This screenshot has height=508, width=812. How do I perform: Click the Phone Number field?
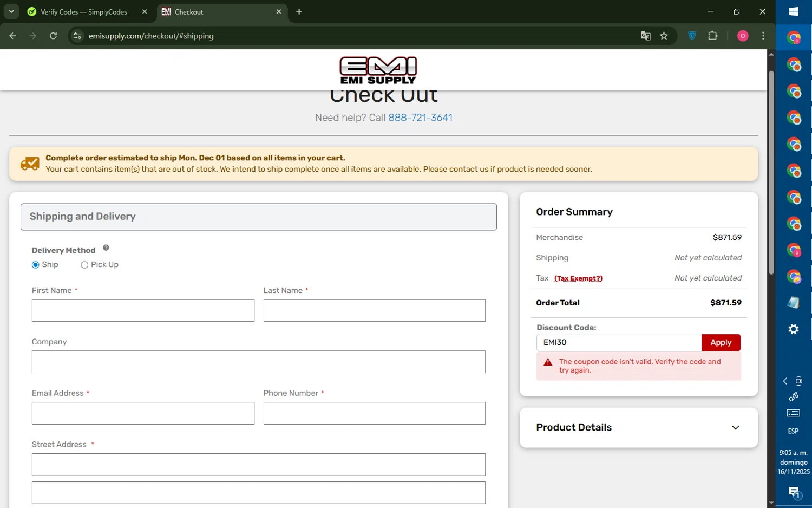[x=375, y=413]
